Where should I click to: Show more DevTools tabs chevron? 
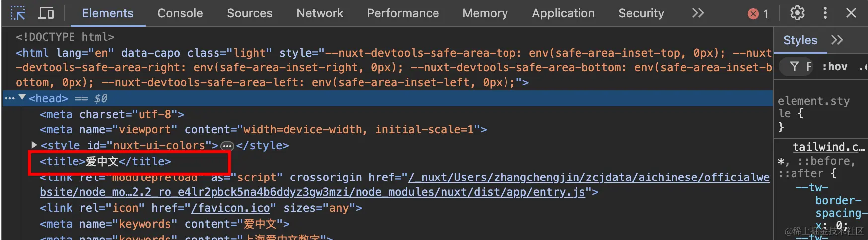pyautogui.click(x=698, y=13)
